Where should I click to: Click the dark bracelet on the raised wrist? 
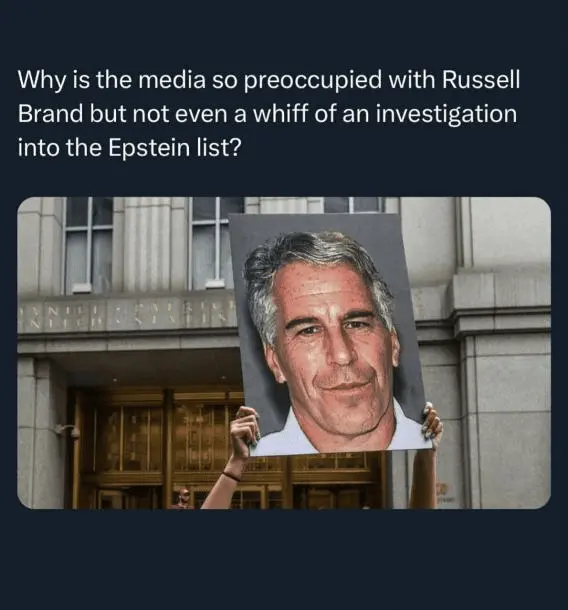coord(231,475)
